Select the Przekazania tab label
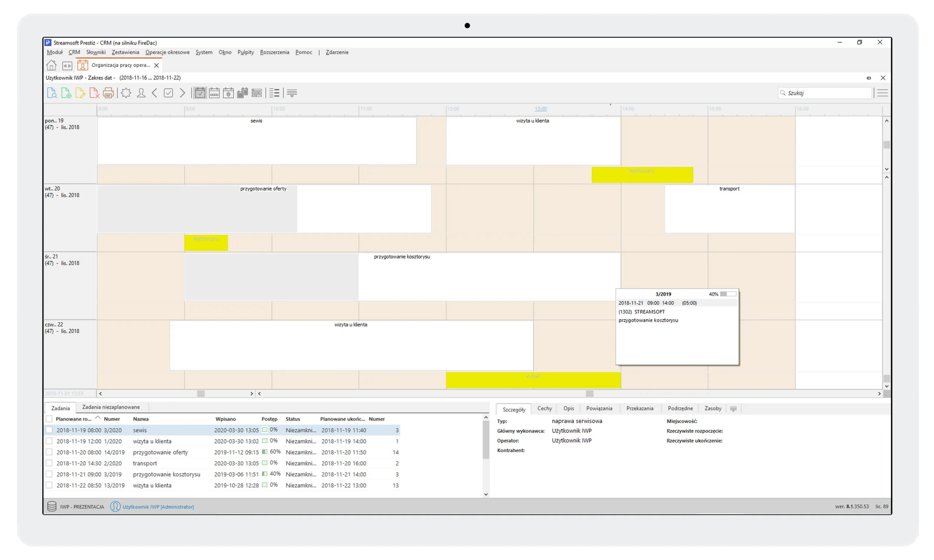The width and height of the screenshot is (934, 560). point(640,408)
